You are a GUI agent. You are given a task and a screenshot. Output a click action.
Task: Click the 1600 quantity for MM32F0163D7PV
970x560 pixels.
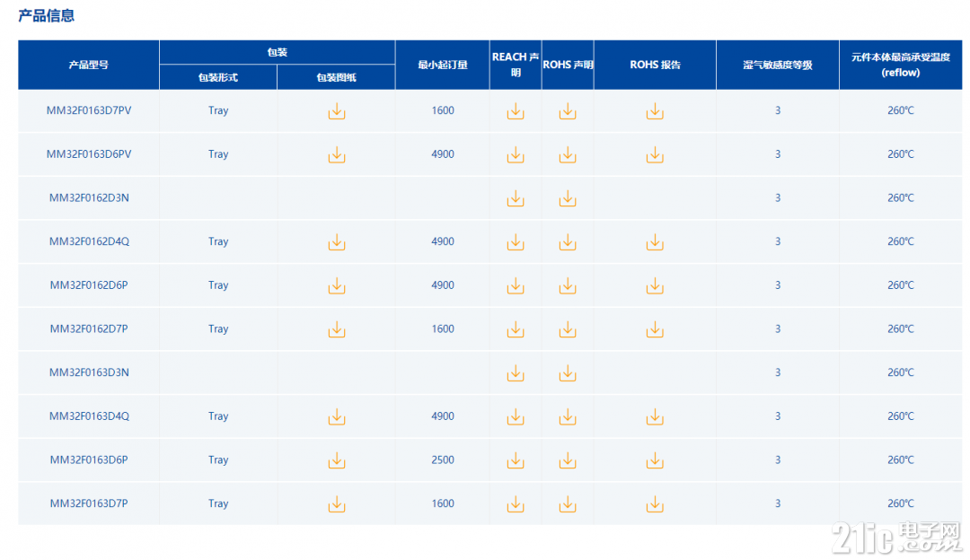pyautogui.click(x=443, y=110)
